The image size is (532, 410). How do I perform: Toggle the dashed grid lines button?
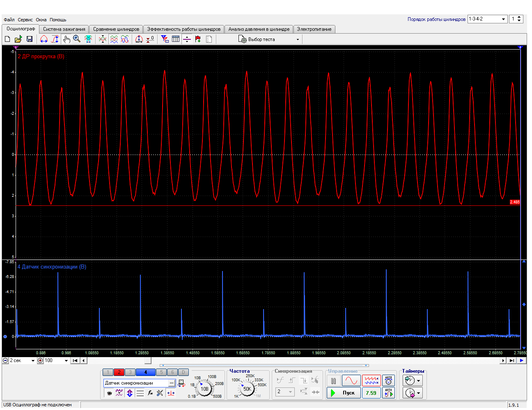point(140,393)
